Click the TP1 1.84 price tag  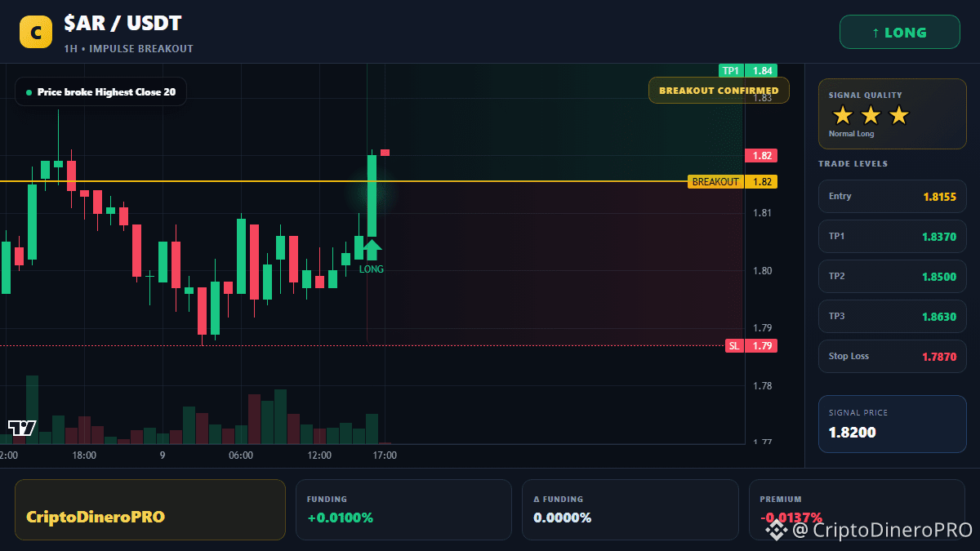click(x=747, y=71)
